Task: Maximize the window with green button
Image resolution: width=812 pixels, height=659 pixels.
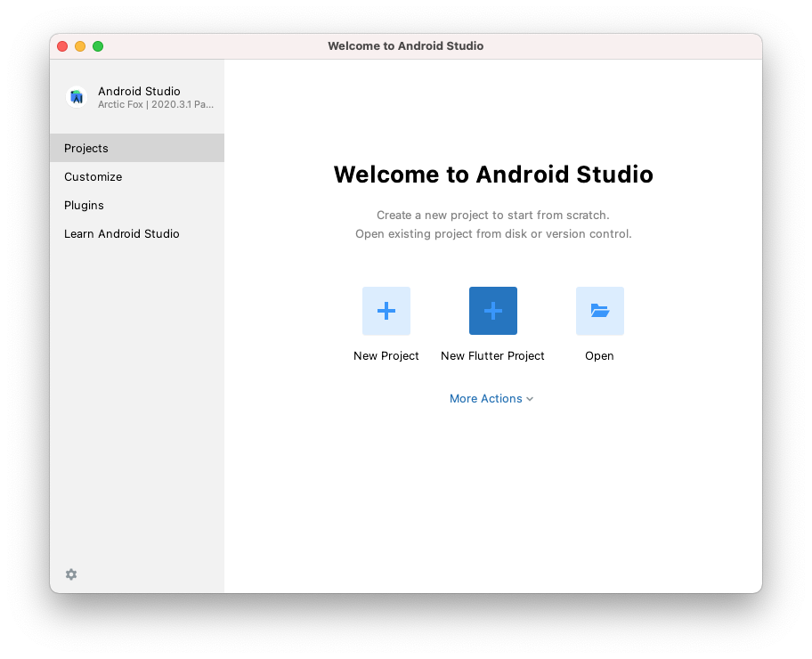Action: (x=98, y=46)
